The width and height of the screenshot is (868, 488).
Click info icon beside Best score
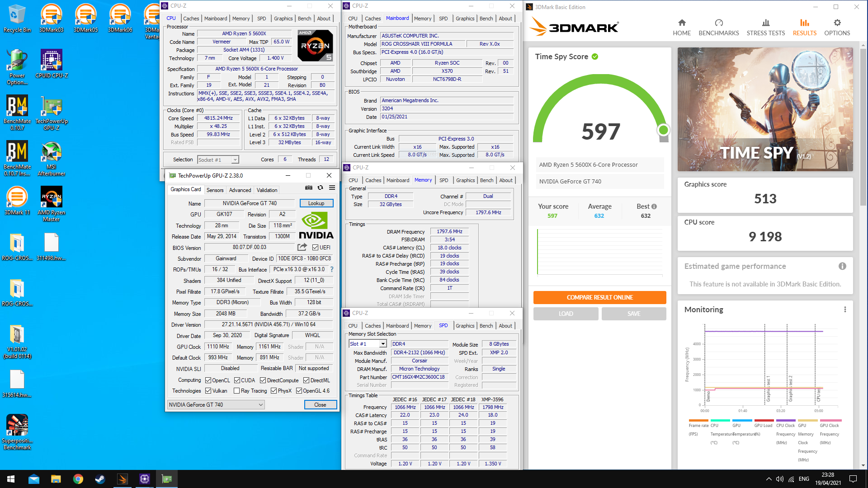pyautogui.click(x=654, y=206)
